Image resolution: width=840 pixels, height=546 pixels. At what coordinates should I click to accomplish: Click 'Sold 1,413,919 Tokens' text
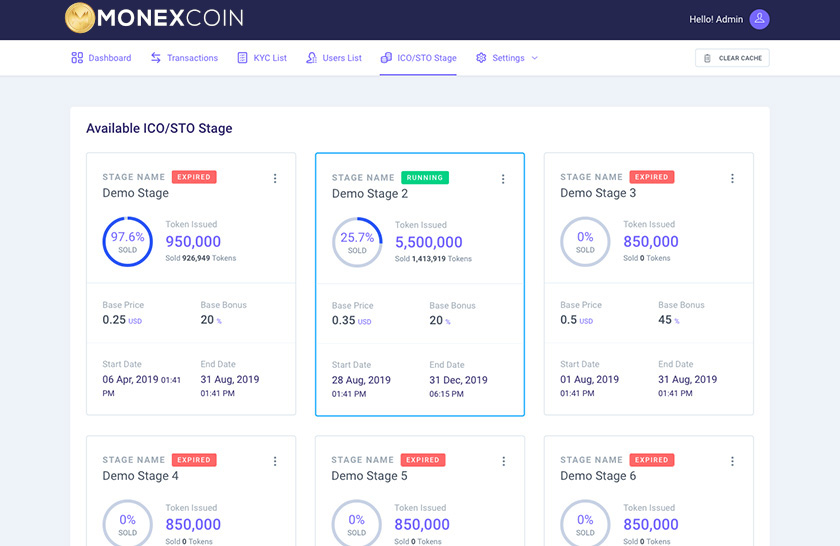(433, 259)
